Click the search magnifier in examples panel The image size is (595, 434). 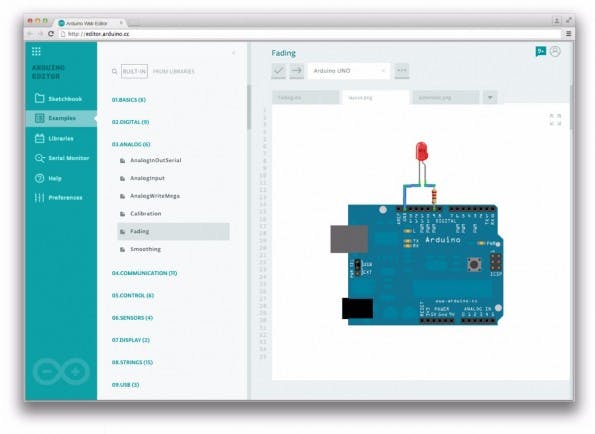click(115, 71)
